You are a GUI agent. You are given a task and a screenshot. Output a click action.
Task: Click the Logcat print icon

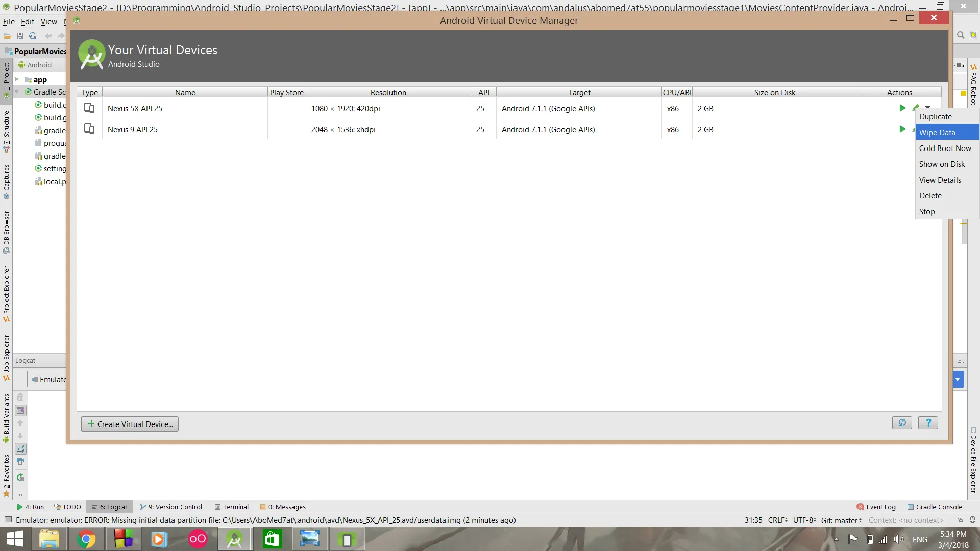20,461
